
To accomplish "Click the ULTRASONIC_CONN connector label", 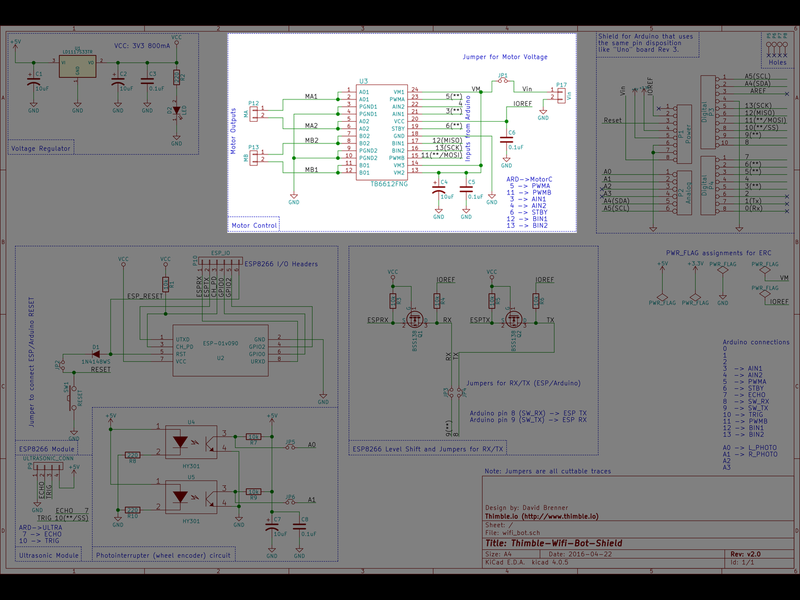I will [48, 458].
